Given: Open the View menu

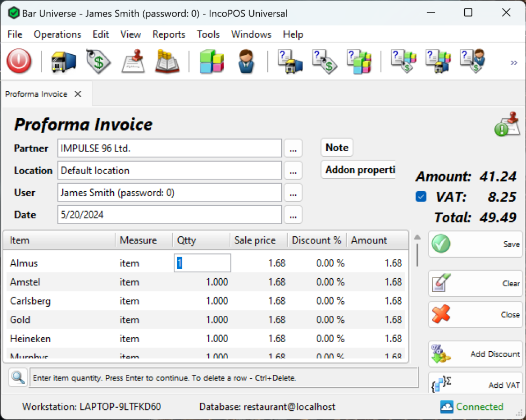Looking at the screenshot, I should [130, 34].
